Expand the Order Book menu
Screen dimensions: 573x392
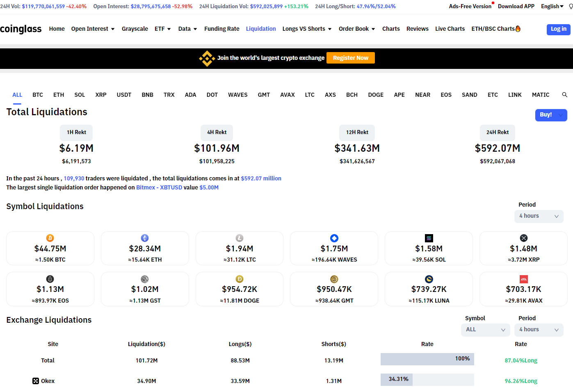coord(357,29)
